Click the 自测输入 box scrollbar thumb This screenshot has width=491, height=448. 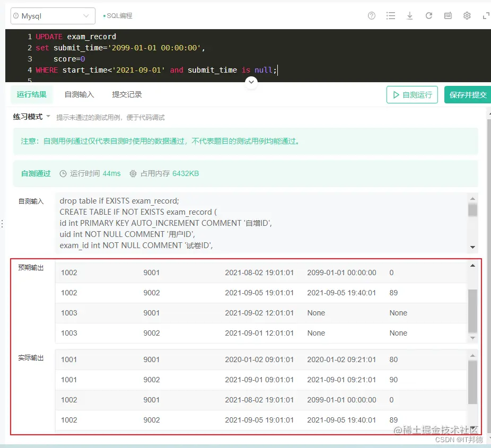coord(472,210)
